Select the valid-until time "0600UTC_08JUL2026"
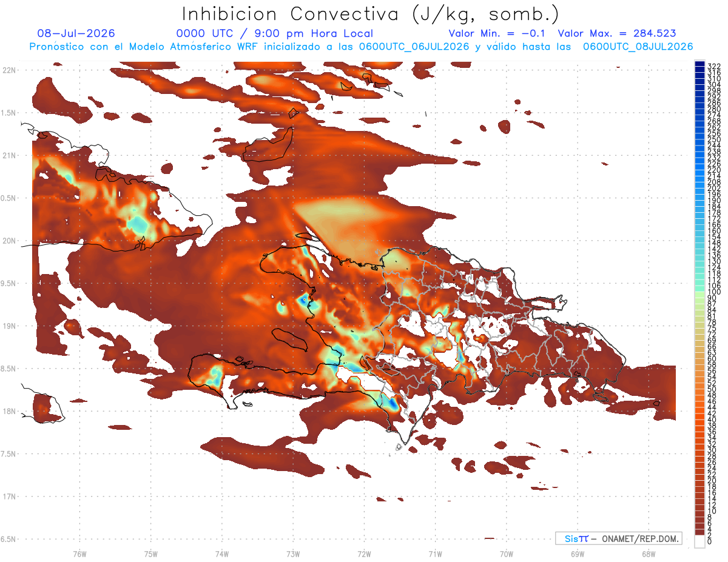Screen dimensions: 728x562 pos(638,47)
